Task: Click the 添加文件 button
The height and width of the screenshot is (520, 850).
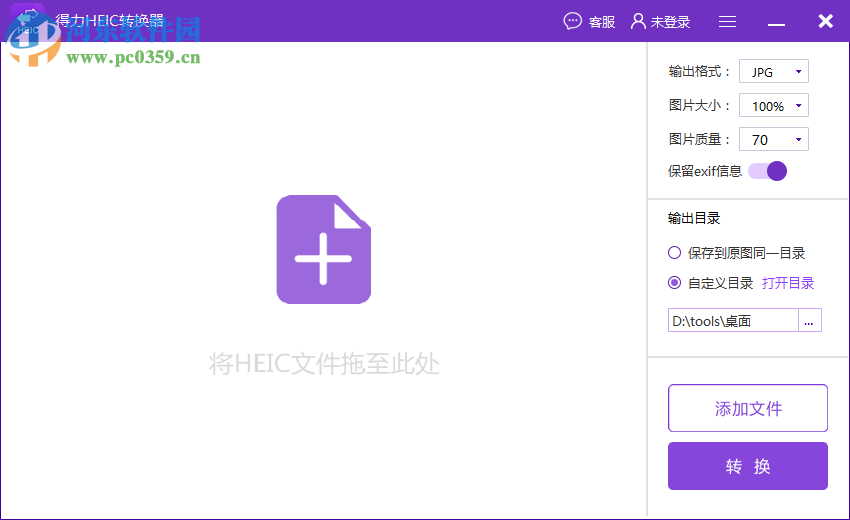Action: click(x=748, y=408)
